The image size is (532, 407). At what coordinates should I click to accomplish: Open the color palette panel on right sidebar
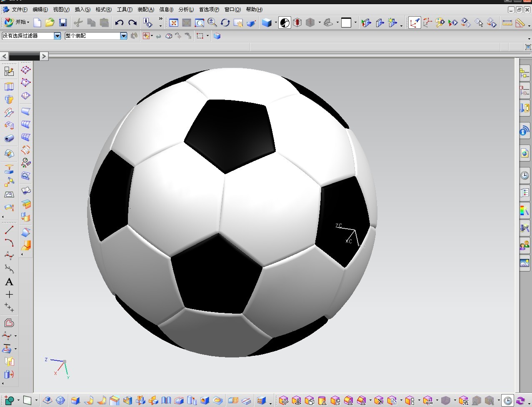click(x=525, y=210)
